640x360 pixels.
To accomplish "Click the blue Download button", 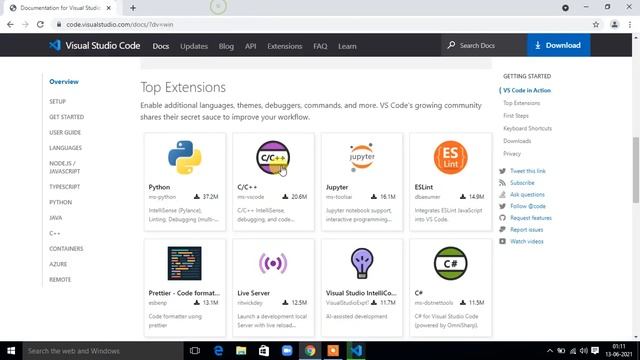I will point(558,45).
